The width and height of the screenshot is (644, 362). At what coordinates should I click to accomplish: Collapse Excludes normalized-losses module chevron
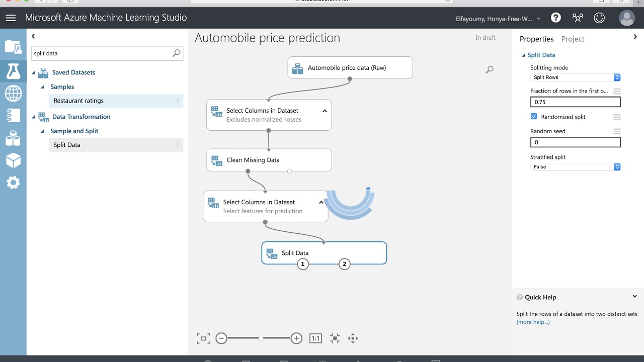coord(325,111)
